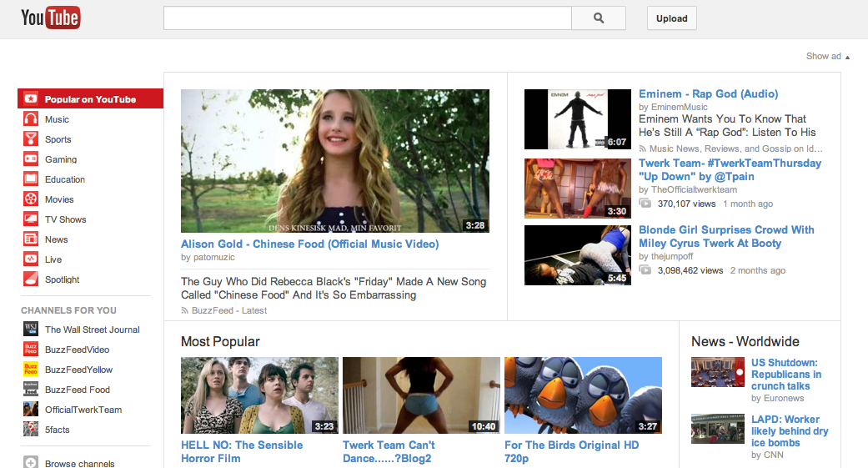Click the Live broadcast icon

(x=31, y=259)
